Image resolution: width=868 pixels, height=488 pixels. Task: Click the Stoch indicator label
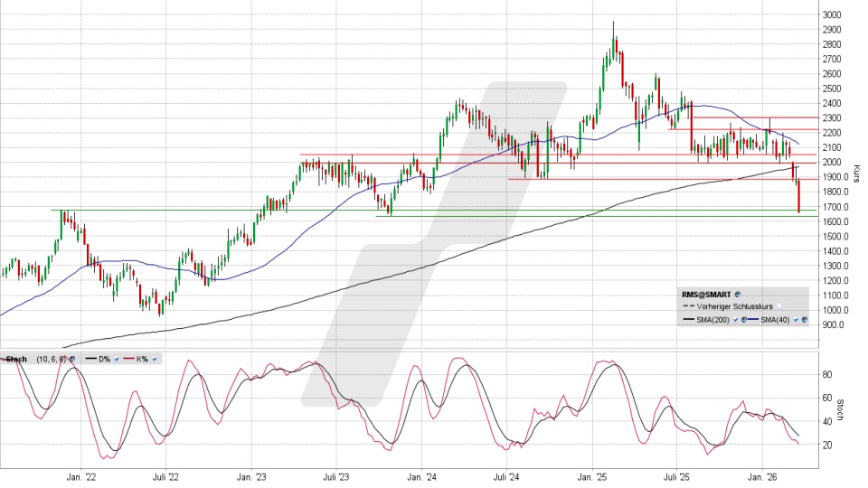coord(16,359)
